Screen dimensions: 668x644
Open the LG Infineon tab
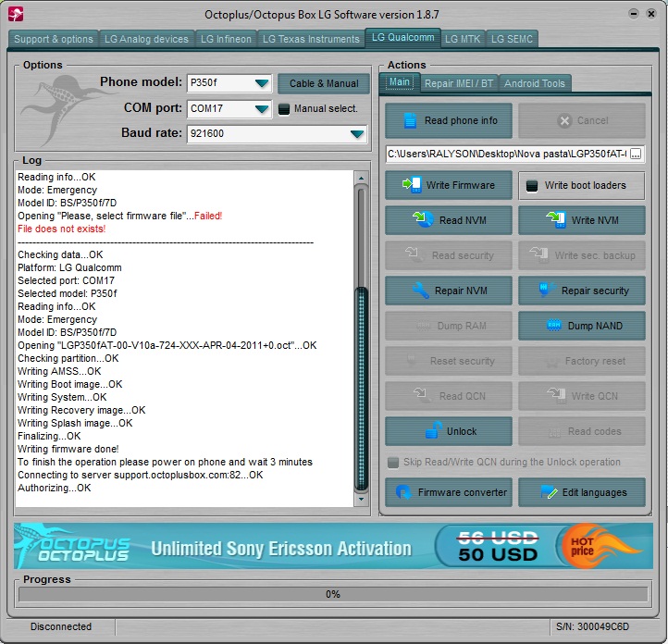[x=226, y=39]
